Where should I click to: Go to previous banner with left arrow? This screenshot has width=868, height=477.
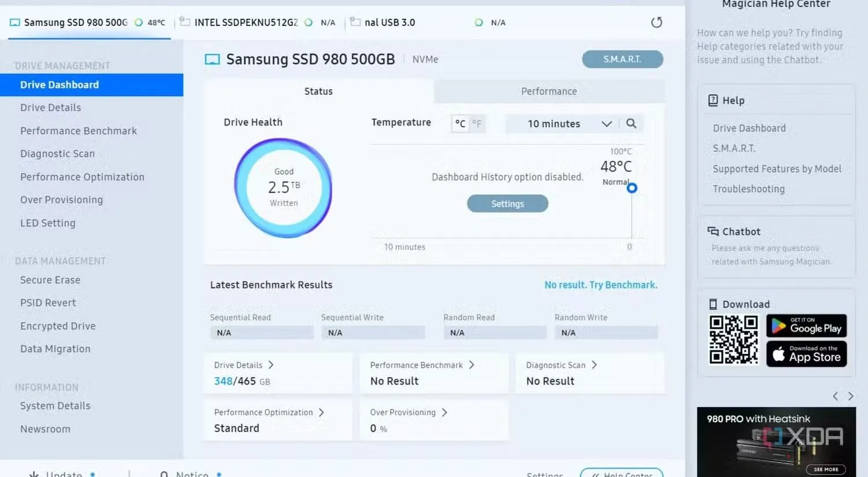(835, 396)
